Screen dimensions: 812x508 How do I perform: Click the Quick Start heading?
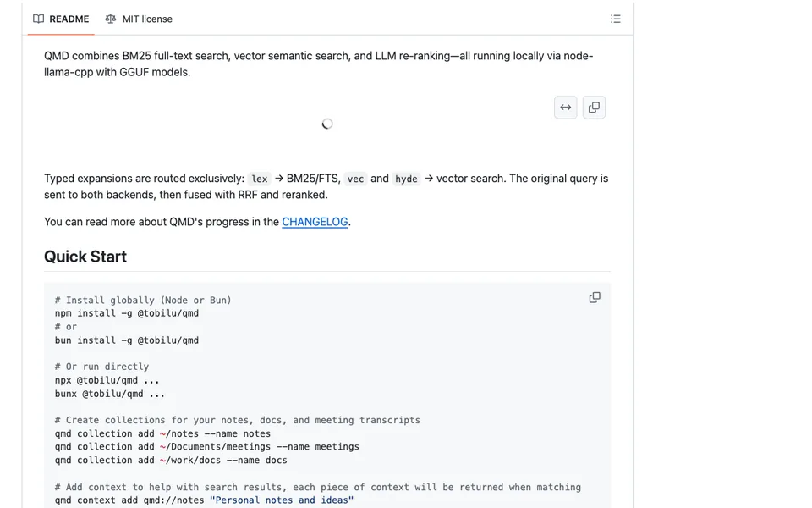pos(85,257)
